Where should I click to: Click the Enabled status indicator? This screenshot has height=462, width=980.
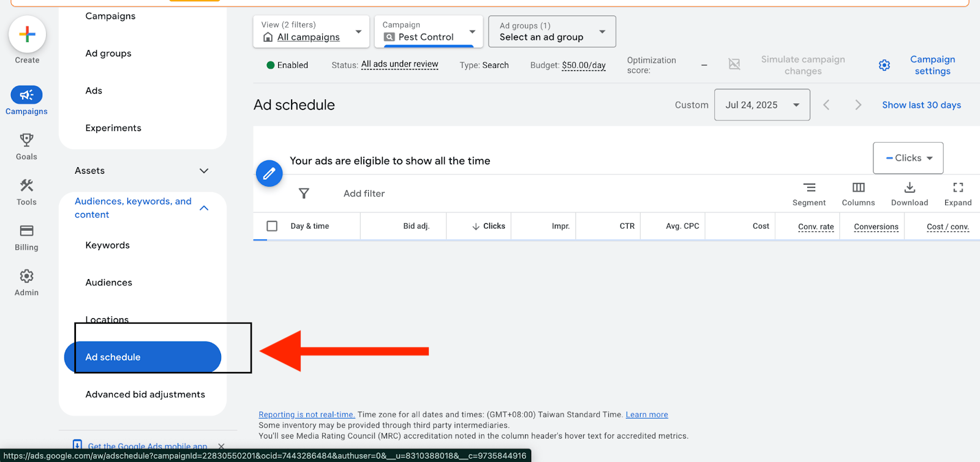(x=287, y=65)
